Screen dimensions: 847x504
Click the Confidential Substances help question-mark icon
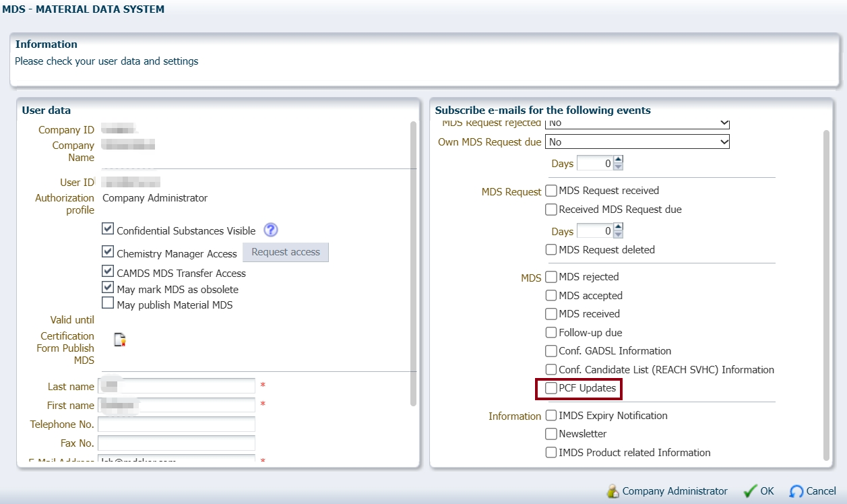pyautogui.click(x=271, y=230)
